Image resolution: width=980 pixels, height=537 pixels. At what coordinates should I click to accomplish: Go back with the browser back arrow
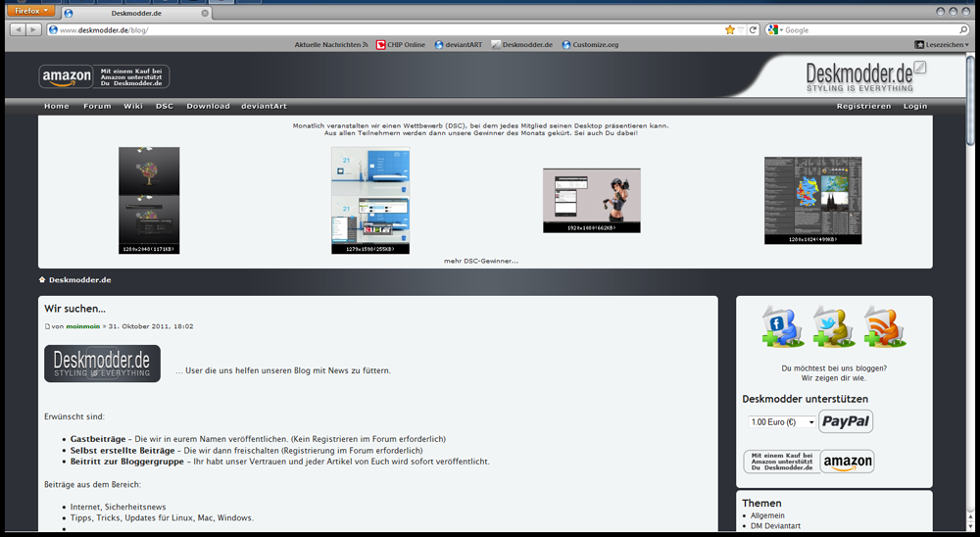(18, 30)
